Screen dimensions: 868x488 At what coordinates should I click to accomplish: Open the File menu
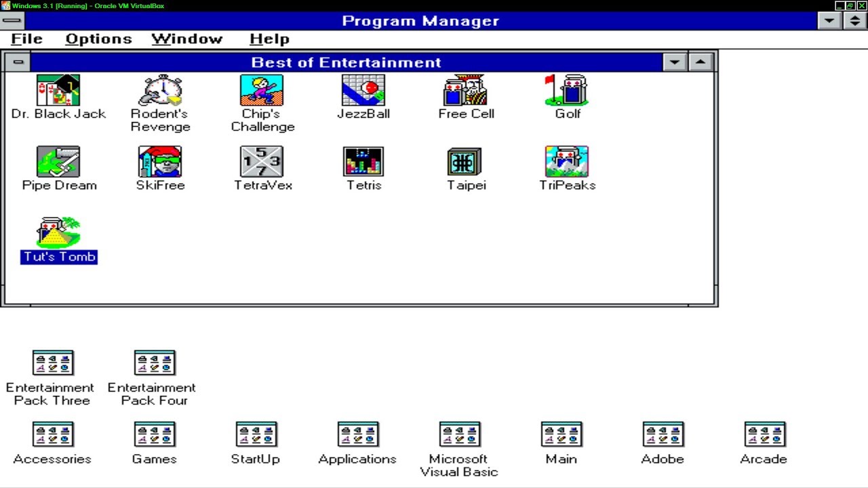pyautogui.click(x=26, y=39)
